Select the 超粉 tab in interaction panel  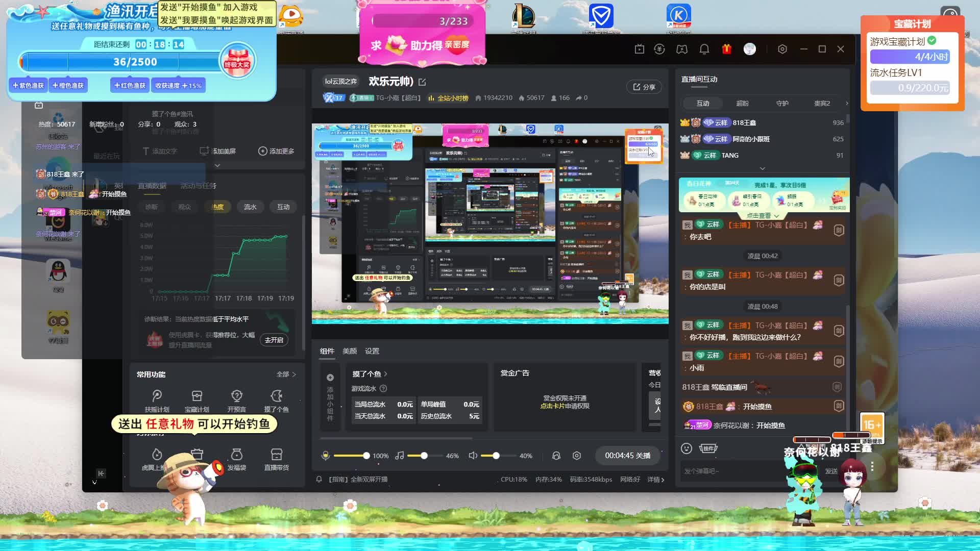click(x=742, y=103)
